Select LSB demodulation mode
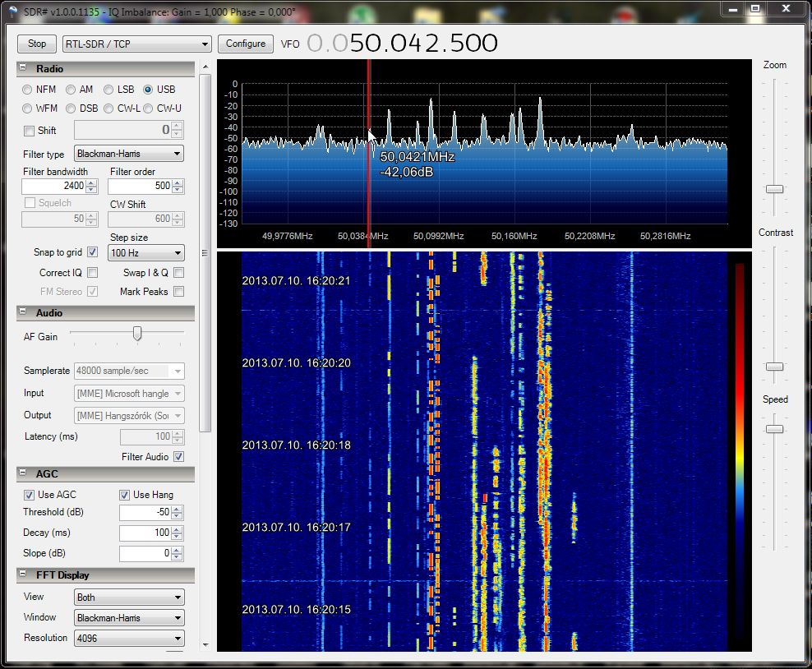The height and width of the screenshot is (669, 812). pos(108,90)
